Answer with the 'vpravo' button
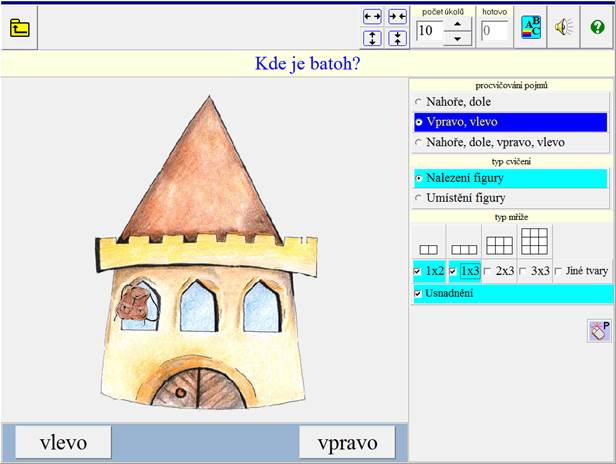The width and height of the screenshot is (616, 464). [346, 443]
